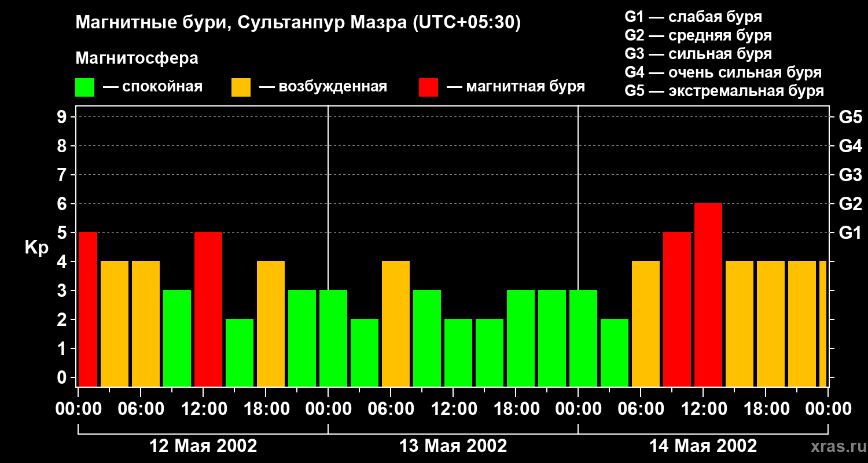Click the "— спокойная" legend label
Image resolution: width=868 pixels, height=463 pixels.
click(x=153, y=87)
